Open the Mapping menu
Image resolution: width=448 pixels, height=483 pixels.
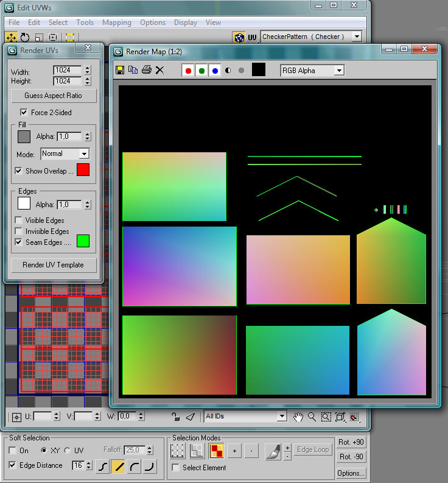pyautogui.click(x=116, y=23)
